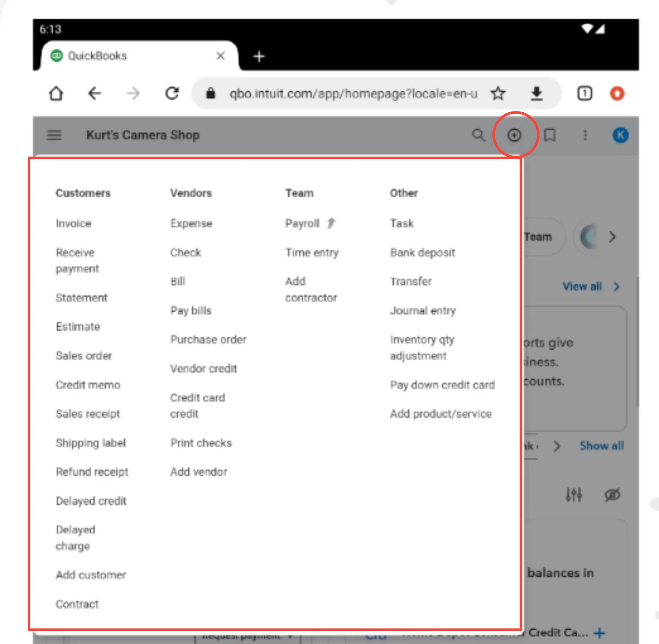The height and width of the screenshot is (644, 659).
Task: Select Task under Other
Action: pyautogui.click(x=402, y=223)
